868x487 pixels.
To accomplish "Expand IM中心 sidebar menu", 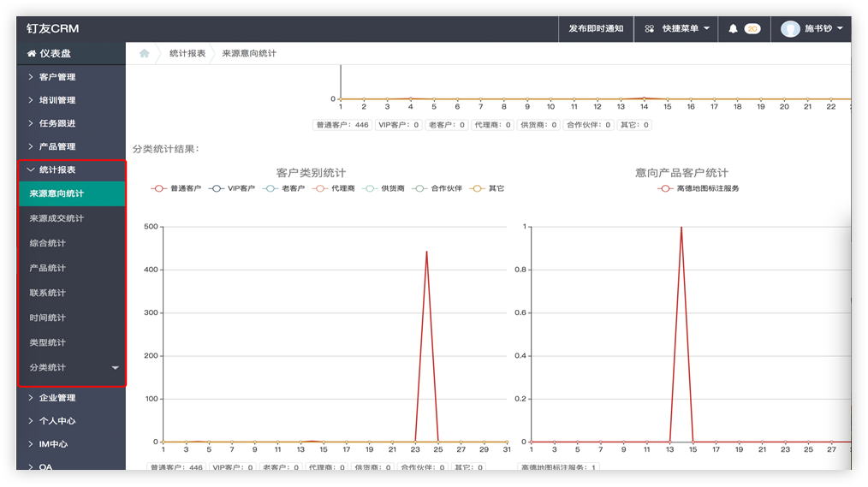I will [x=71, y=444].
